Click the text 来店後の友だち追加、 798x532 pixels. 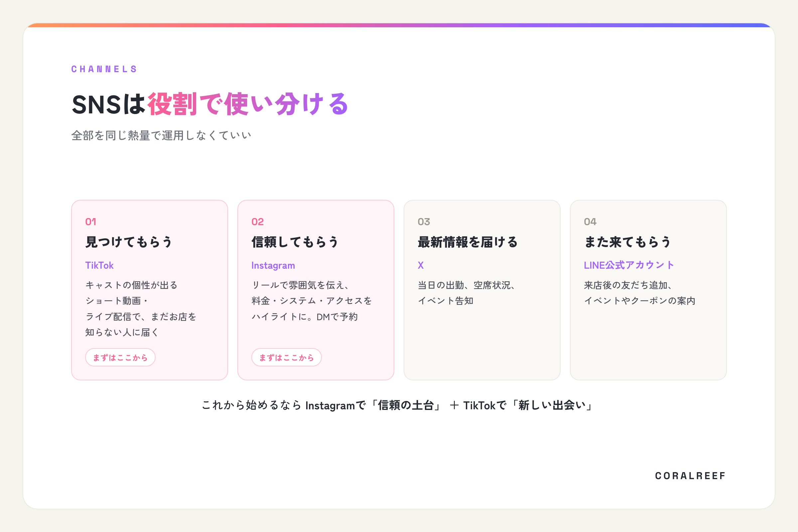628,285
